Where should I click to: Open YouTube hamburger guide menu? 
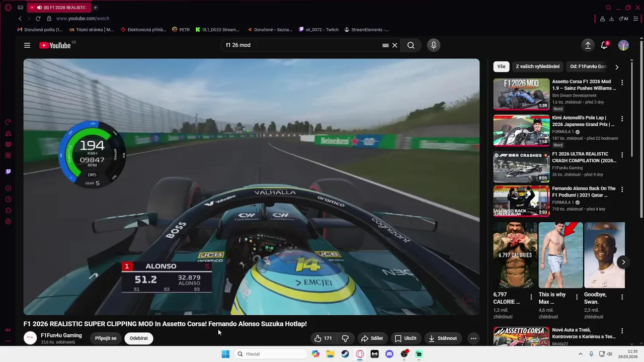[27, 45]
